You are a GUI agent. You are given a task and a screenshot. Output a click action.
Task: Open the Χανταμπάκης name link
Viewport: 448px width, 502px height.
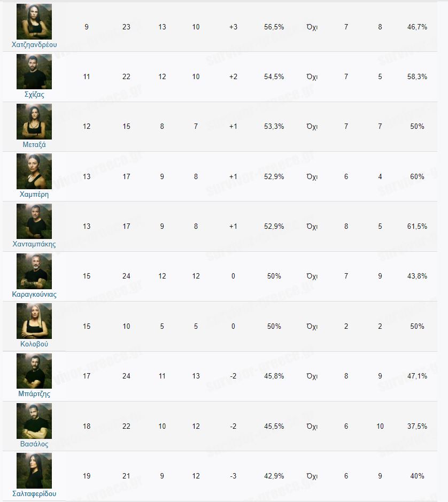[34, 244]
